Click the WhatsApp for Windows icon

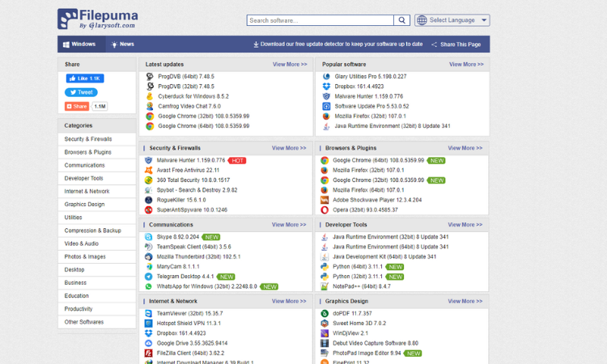pyautogui.click(x=148, y=286)
